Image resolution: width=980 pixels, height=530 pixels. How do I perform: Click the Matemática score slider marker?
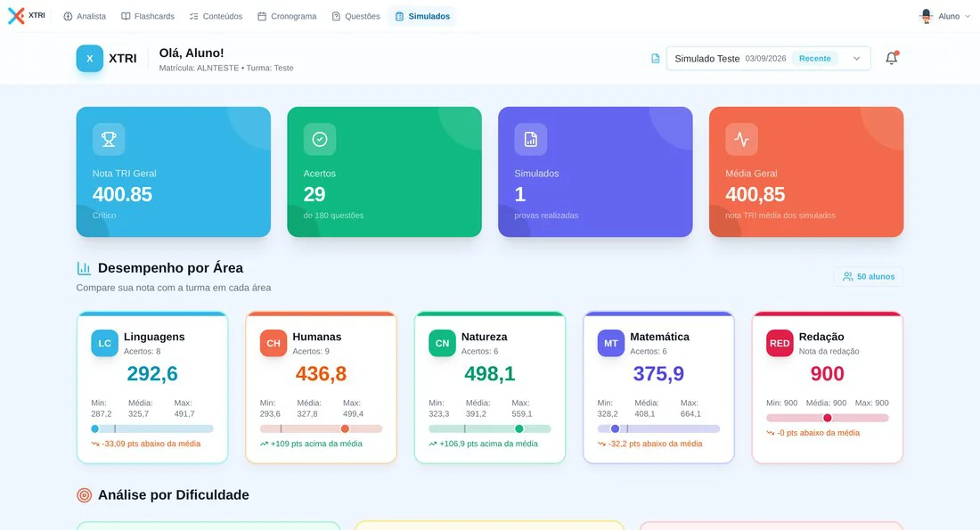pos(615,428)
